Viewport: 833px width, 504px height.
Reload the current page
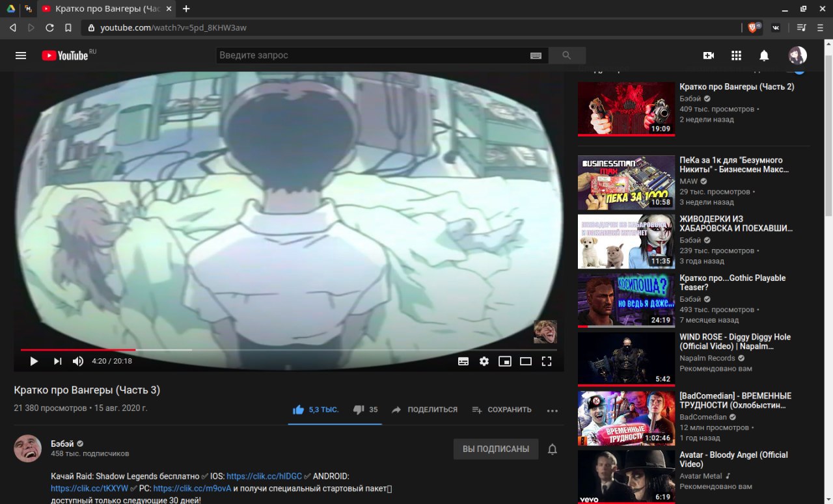tap(49, 27)
